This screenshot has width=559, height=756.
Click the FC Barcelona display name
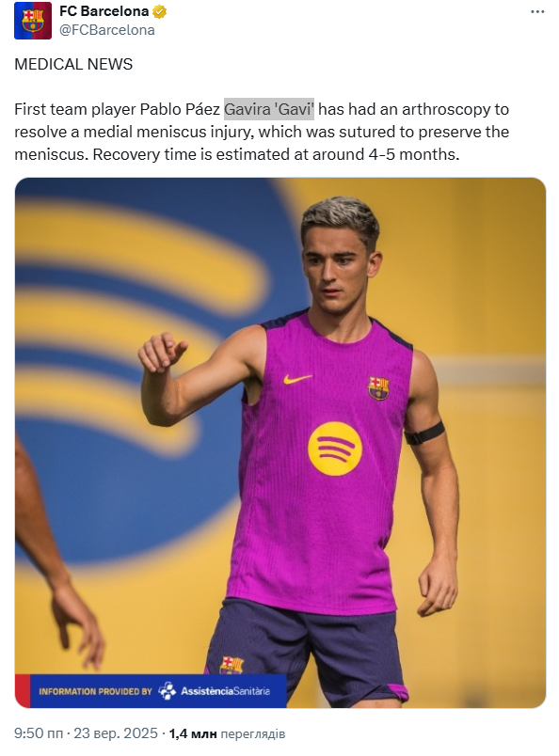104,11
